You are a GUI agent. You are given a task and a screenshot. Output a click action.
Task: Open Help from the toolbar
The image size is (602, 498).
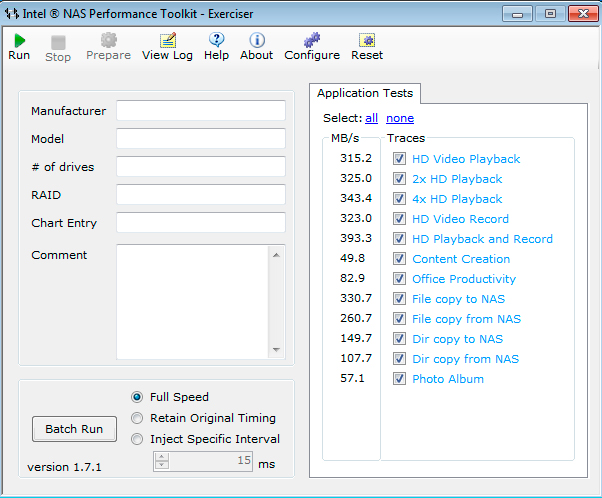pyautogui.click(x=216, y=40)
